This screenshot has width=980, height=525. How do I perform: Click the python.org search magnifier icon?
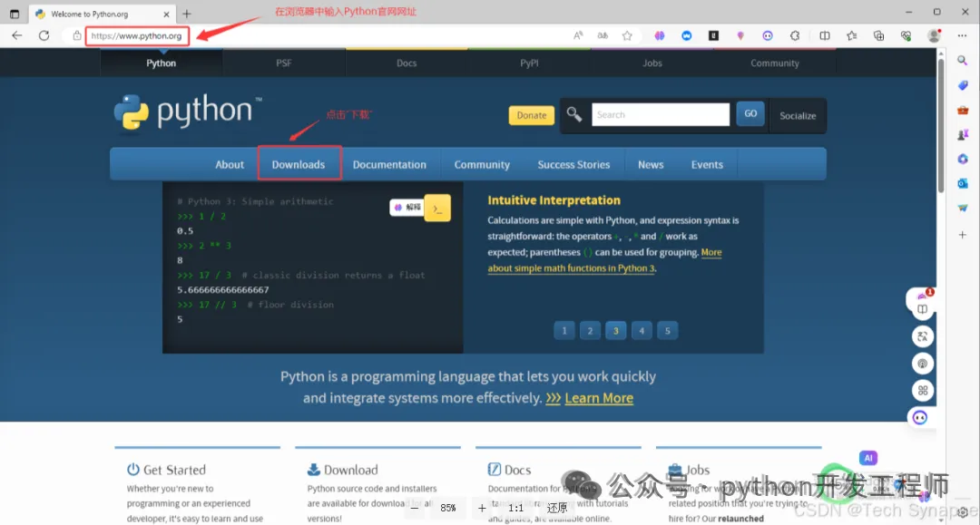574,114
